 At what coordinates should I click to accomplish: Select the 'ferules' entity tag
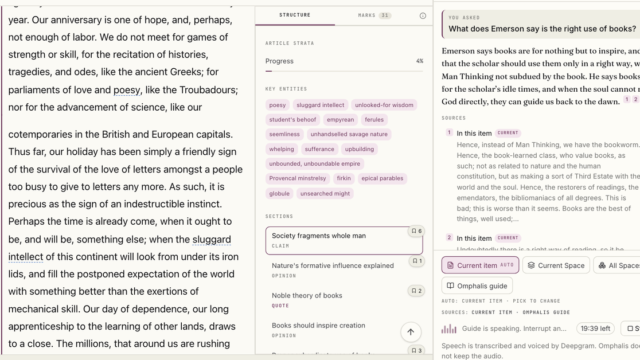(374, 120)
